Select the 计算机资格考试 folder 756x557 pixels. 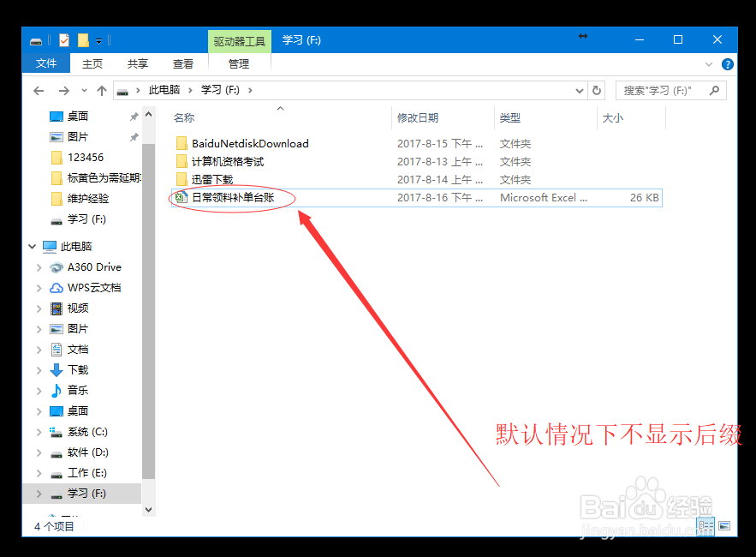click(x=228, y=162)
